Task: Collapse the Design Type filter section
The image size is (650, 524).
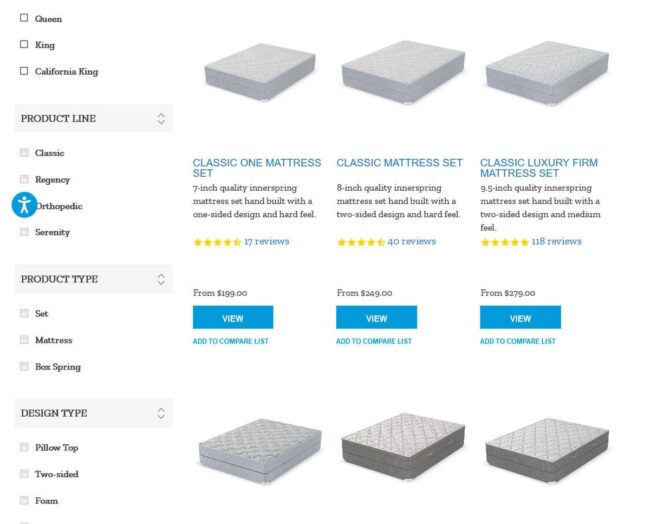Action: pos(161,413)
